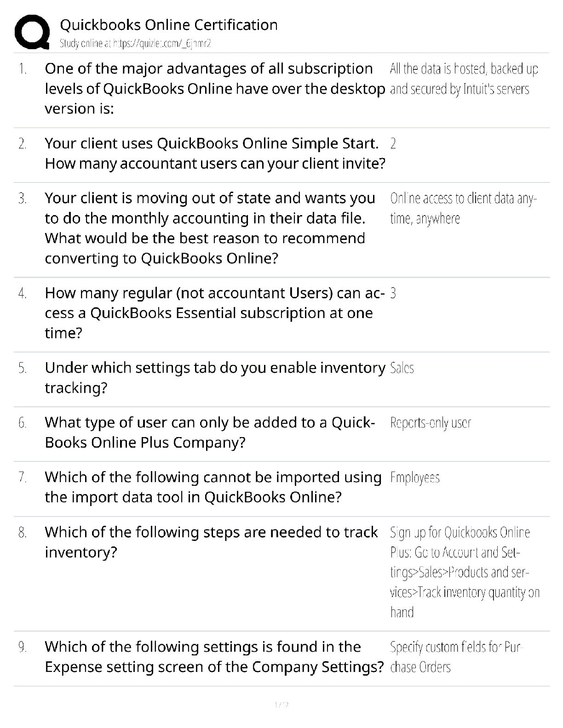Click answer "3" for Essential subscription users

393,293
